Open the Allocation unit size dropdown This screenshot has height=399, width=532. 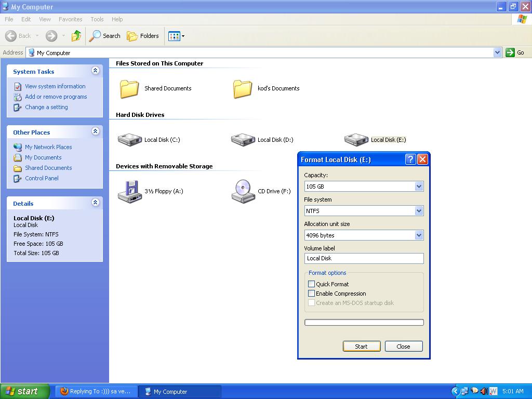click(x=419, y=235)
